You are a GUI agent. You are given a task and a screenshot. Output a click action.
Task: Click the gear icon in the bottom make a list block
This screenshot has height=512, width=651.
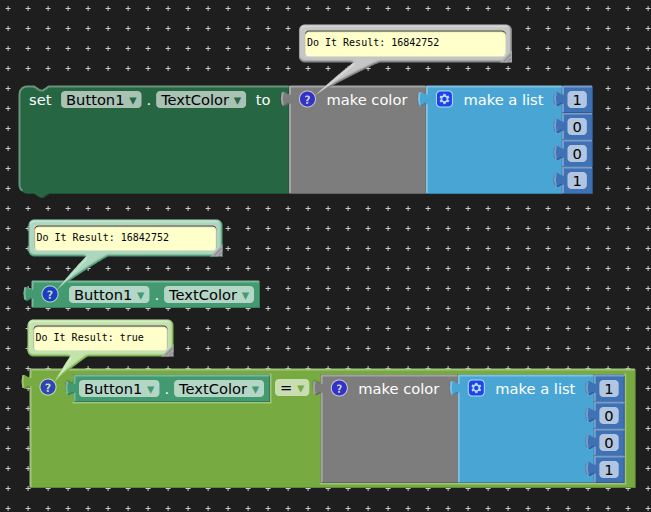[x=477, y=388]
